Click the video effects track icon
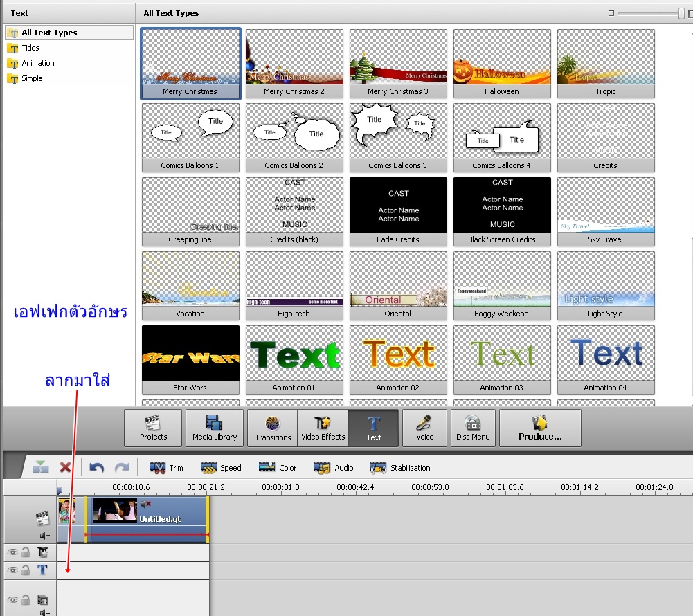Screen dimensions: 693x616 (43, 552)
